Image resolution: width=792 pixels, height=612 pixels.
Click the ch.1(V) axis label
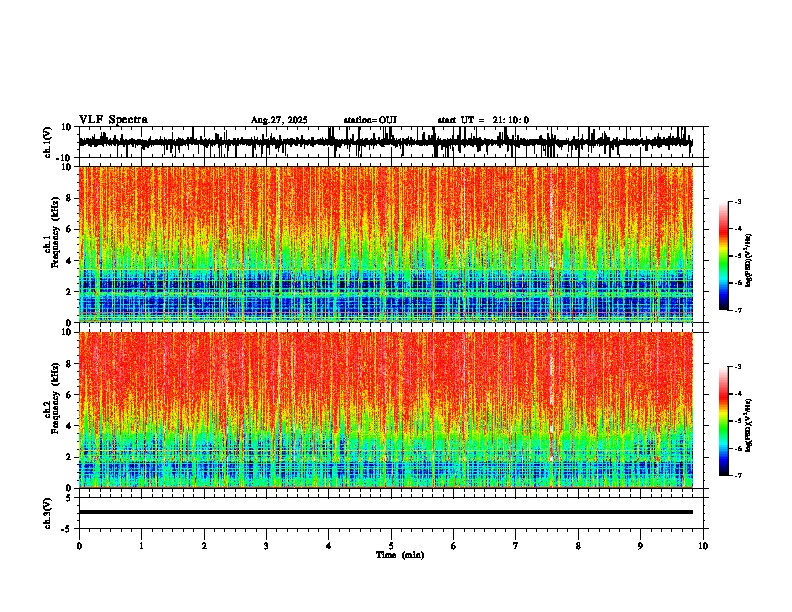click(x=48, y=142)
